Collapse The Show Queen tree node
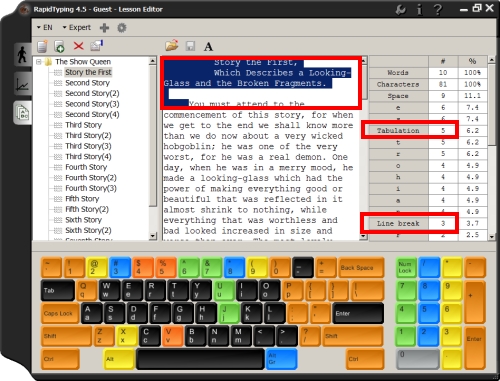This screenshot has width=500, height=381. 39,62
